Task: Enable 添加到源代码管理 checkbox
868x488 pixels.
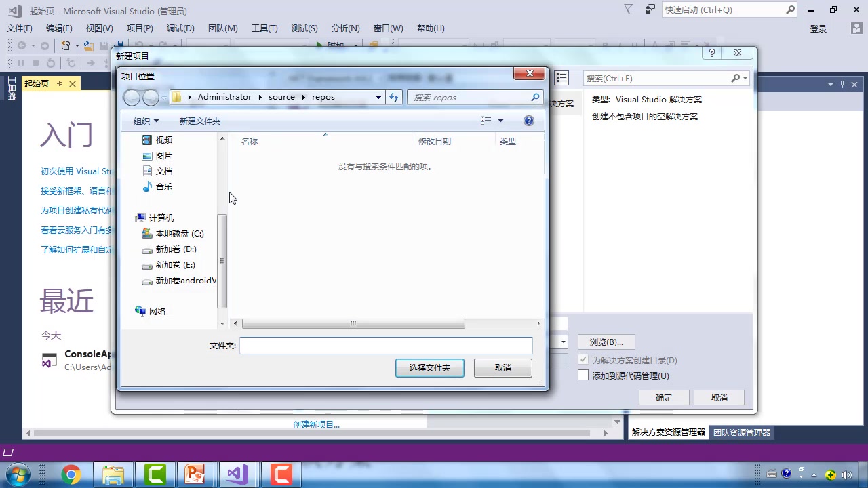Action: pyautogui.click(x=583, y=375)
